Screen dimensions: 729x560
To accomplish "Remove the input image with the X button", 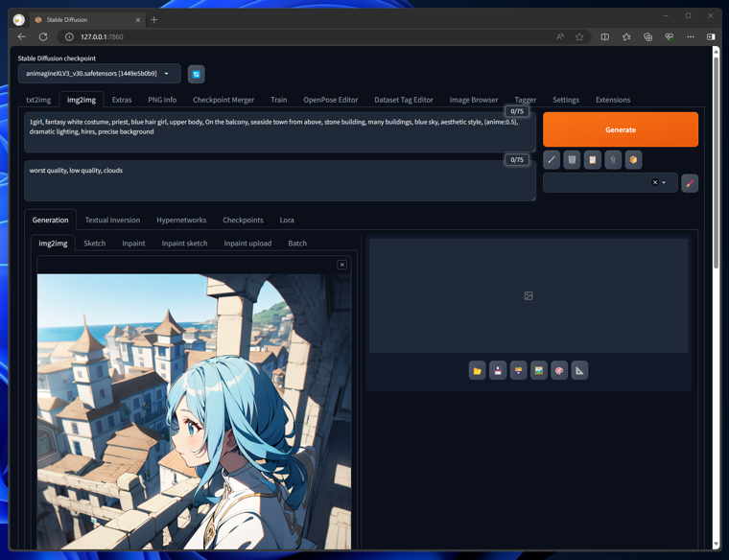I will click(x=342, y=265).
